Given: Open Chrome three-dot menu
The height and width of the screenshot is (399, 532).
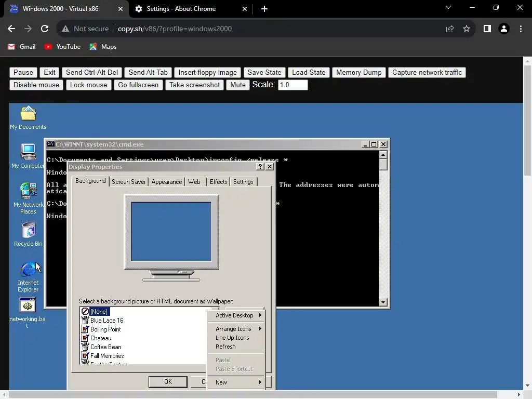Looking at the screenshot, I should coord(521,29).
